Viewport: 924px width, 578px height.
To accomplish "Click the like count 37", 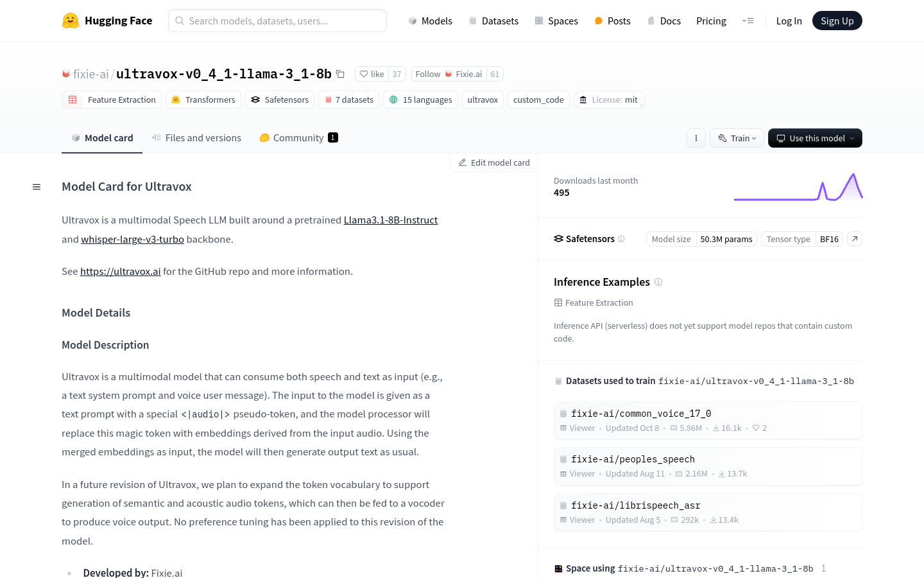I will point(397,74).
